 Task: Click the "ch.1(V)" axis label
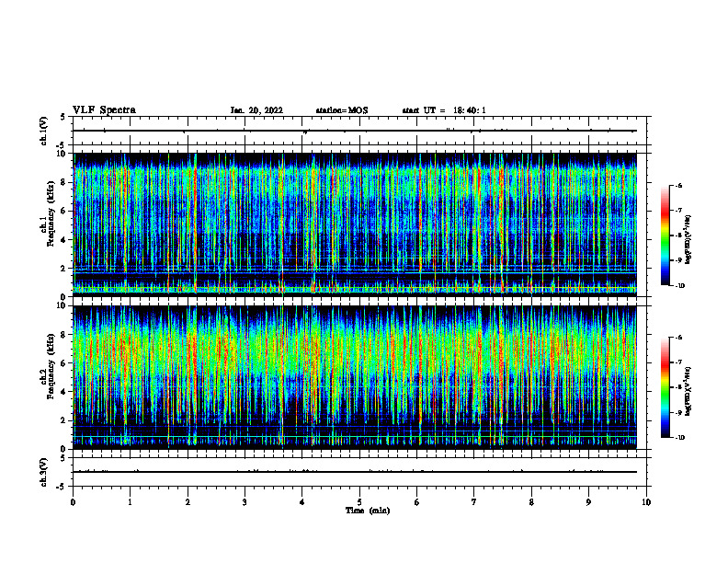pyautogui.click(x=44, y=131)
